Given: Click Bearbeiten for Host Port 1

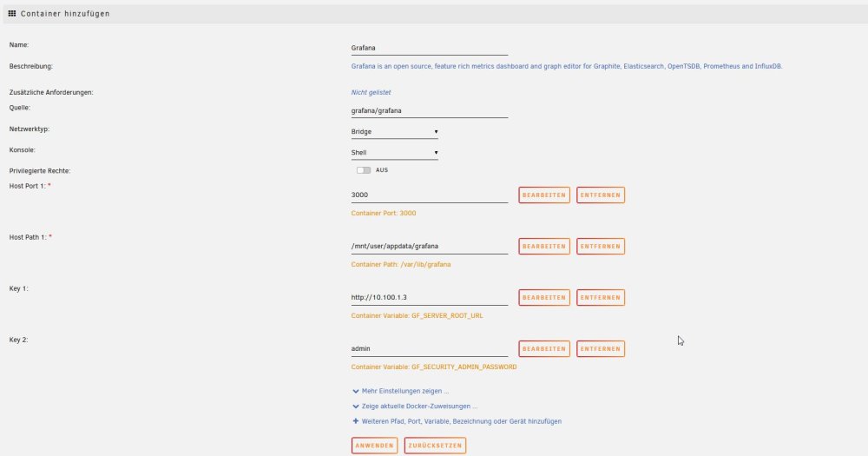Looking at the screenshot, I should 544,195.
